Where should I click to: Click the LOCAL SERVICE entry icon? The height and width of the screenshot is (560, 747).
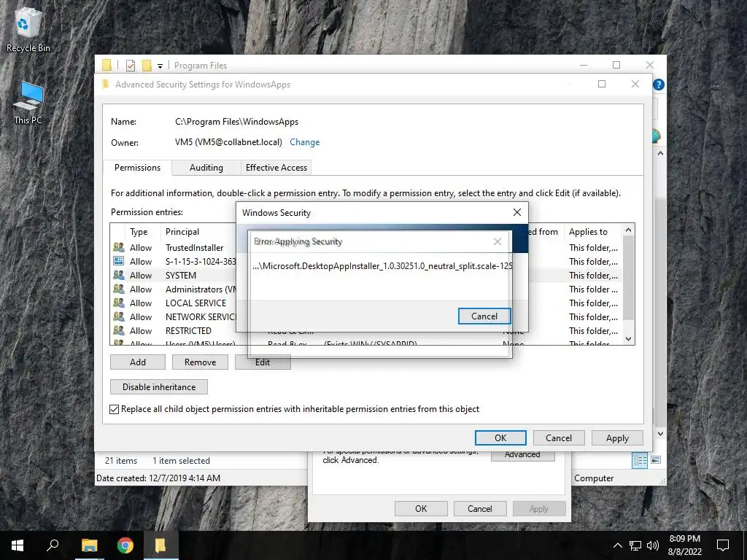(119, 303)
